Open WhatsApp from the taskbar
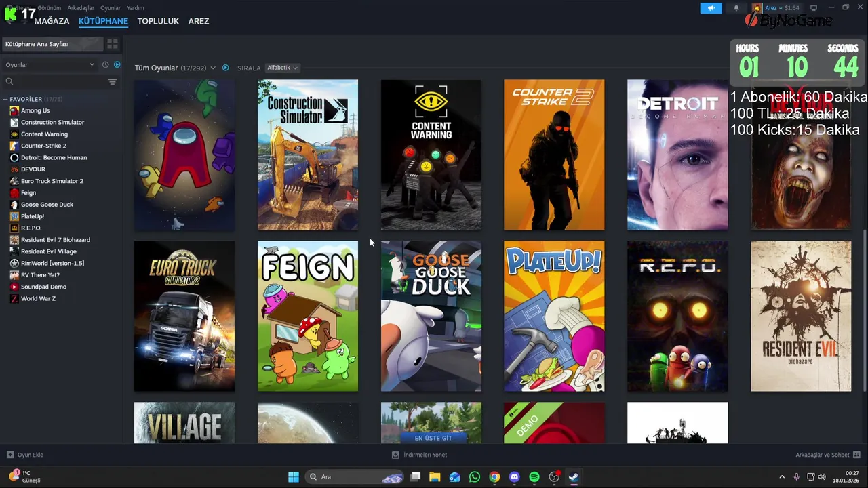This screenshot has width=868, height=488. coord(475,477)
